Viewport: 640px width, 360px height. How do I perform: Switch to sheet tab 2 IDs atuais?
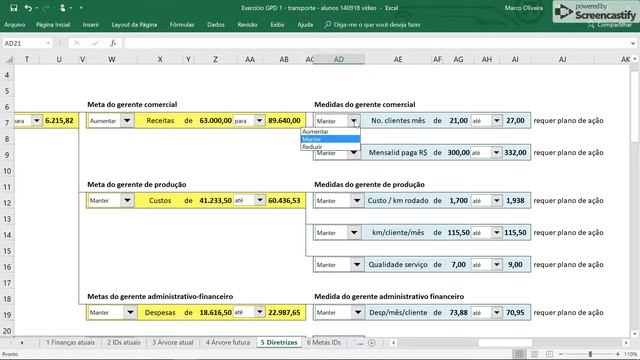coord(124,342)
